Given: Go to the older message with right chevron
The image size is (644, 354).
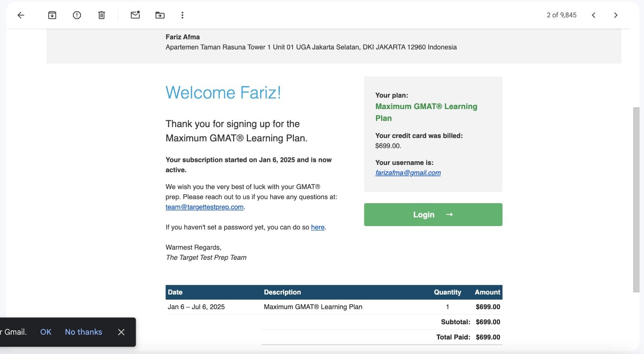Looking at the screenshot, I should coord(615,15).
